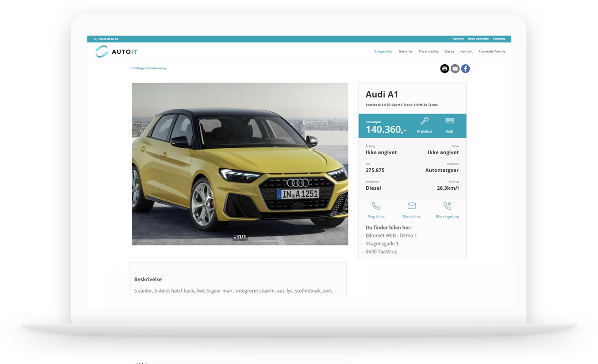
Task: Click the 2630 Taastrup address line
Action: point(381,252)
